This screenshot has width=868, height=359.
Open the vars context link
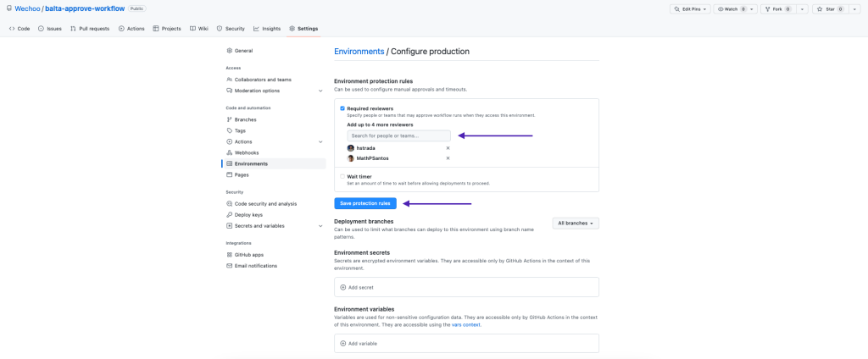point(466,325)
